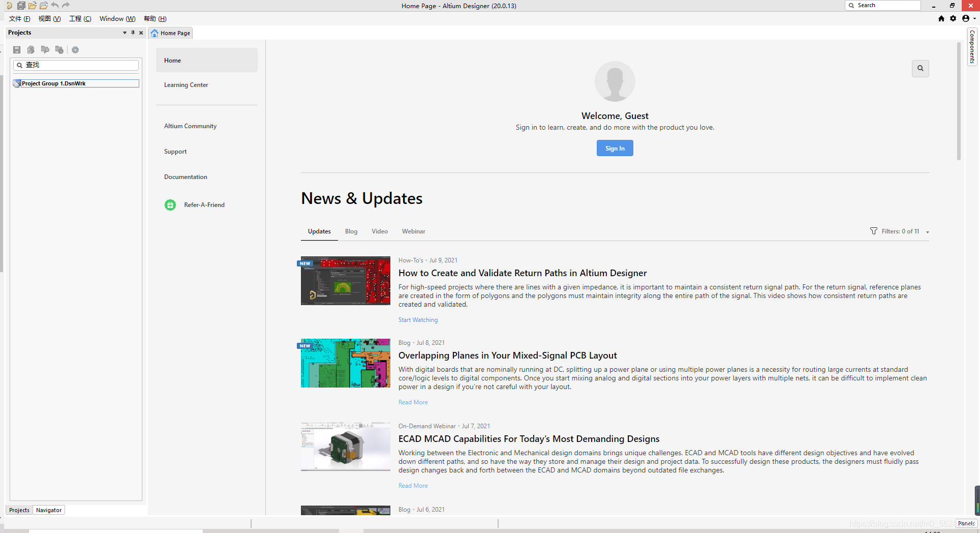Switch to the Home Page document tab
The height and width of the screenshot is (533, 980).
pyautogui.click(x=171, y=33)
